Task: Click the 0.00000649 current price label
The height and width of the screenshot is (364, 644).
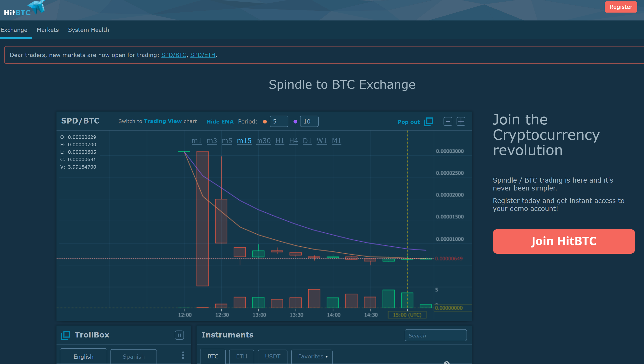Action: [449, 258]
